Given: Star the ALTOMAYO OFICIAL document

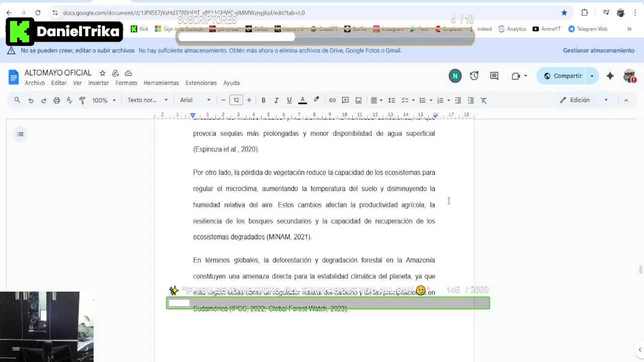Looking at the screenshot, I should click(x=103, y=73).
